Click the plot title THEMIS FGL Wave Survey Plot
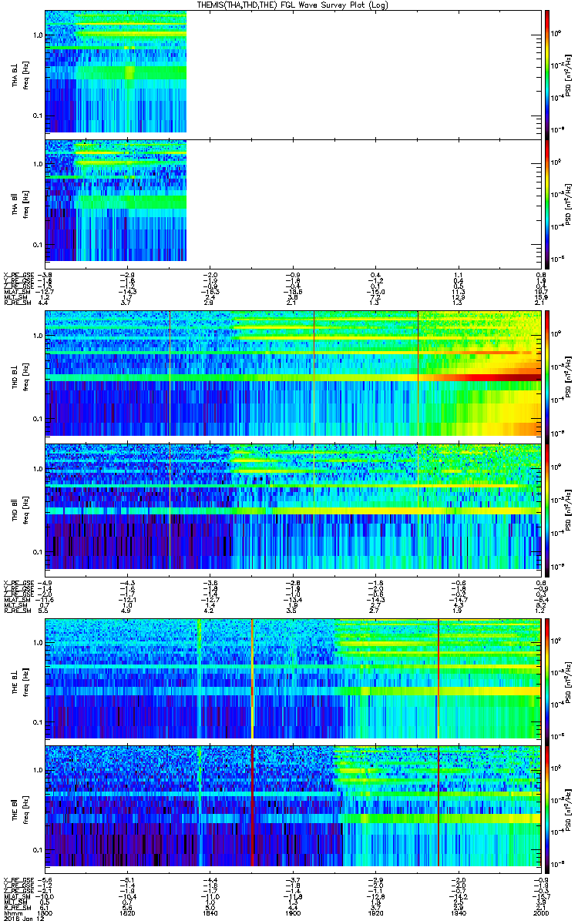 click(x=294, y=5)
